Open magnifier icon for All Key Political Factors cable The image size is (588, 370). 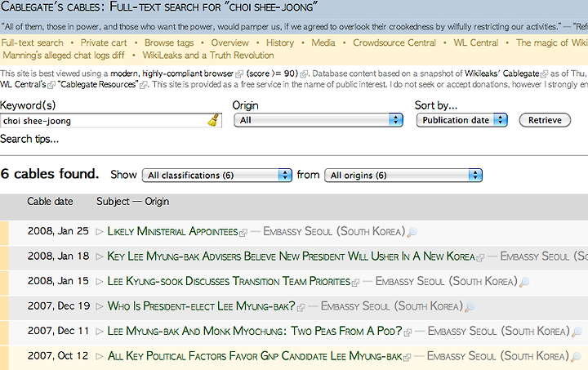(576, 356)
